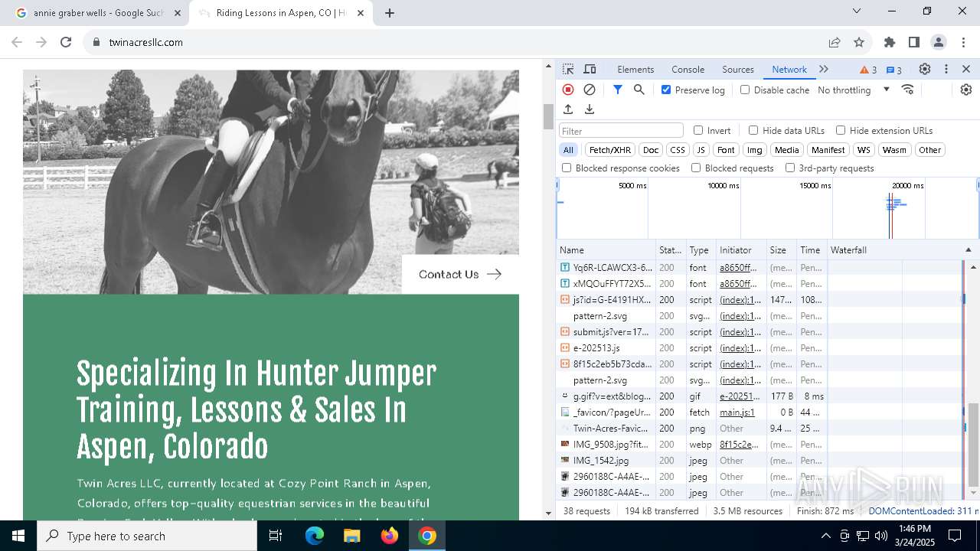
Task: Show the 3 issues indicator
Action: [x=894, y=70]
